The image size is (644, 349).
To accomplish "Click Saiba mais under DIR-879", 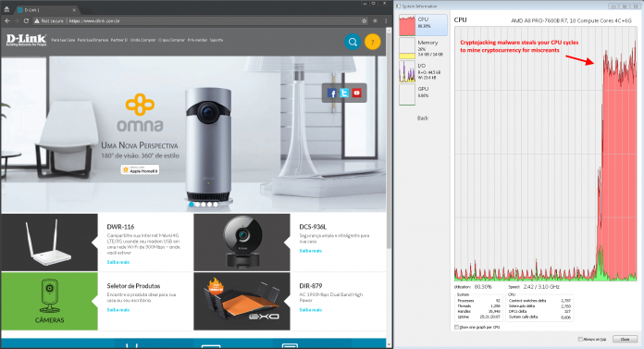I will 311,310.
